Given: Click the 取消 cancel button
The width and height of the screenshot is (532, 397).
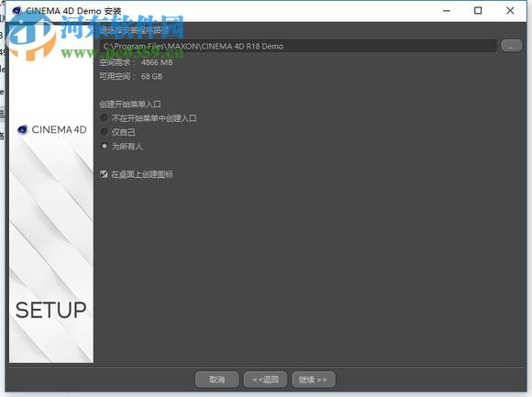Looking at the screenshot, I should coord(216,380).
